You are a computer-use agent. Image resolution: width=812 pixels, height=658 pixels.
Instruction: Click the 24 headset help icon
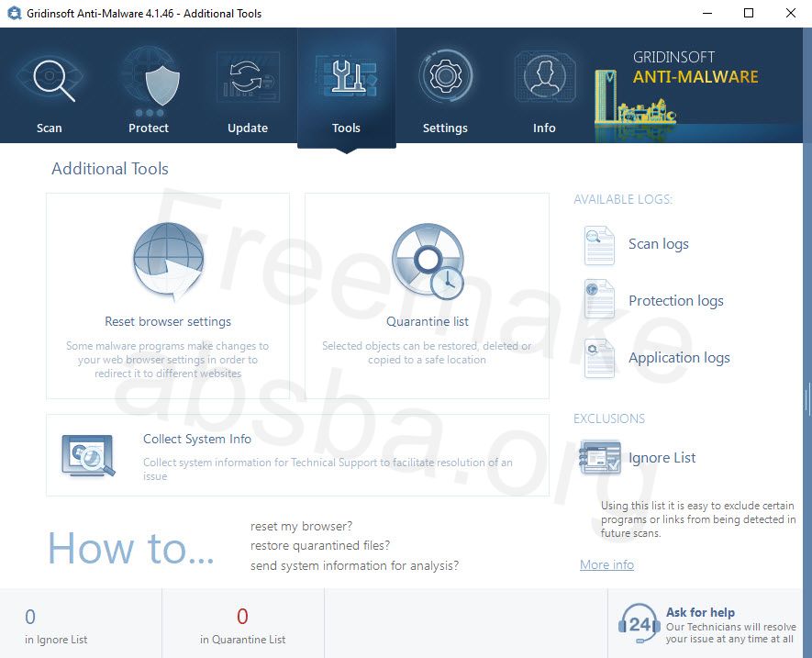point(640,623)
